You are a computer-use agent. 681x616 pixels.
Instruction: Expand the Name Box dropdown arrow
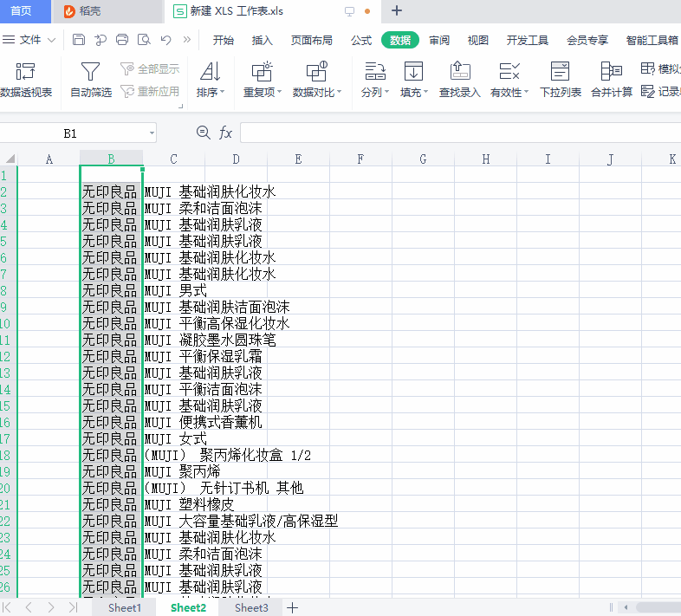[x=152, y=133]
